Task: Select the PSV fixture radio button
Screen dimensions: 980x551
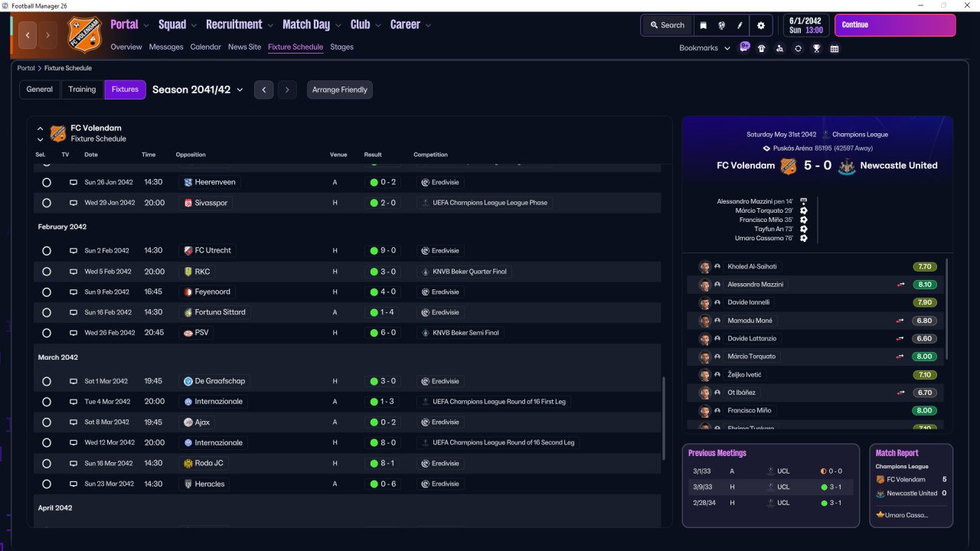Action: (x=47, y=333)
